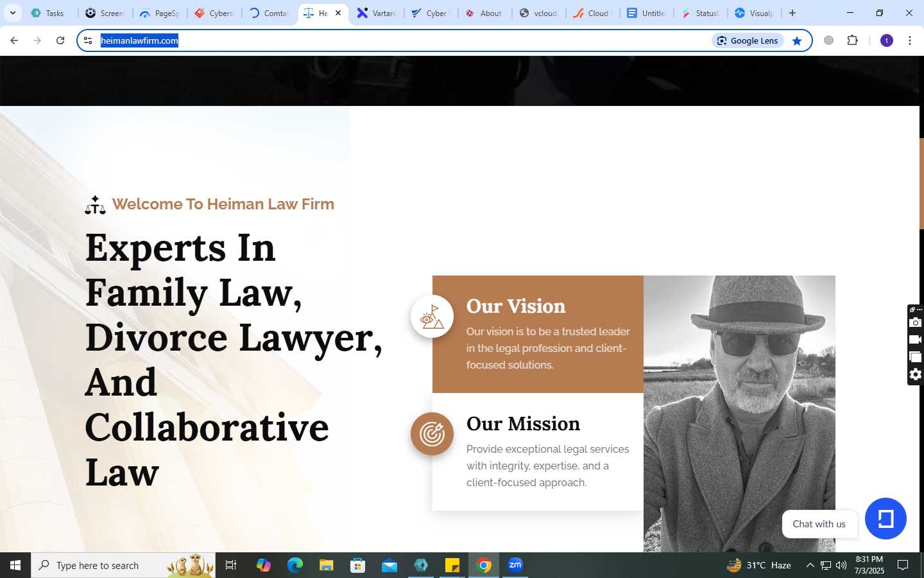The width and height of the screenshot is (924, 578).
Task: Click the Chat with us bubble
Action: (819, 524)
